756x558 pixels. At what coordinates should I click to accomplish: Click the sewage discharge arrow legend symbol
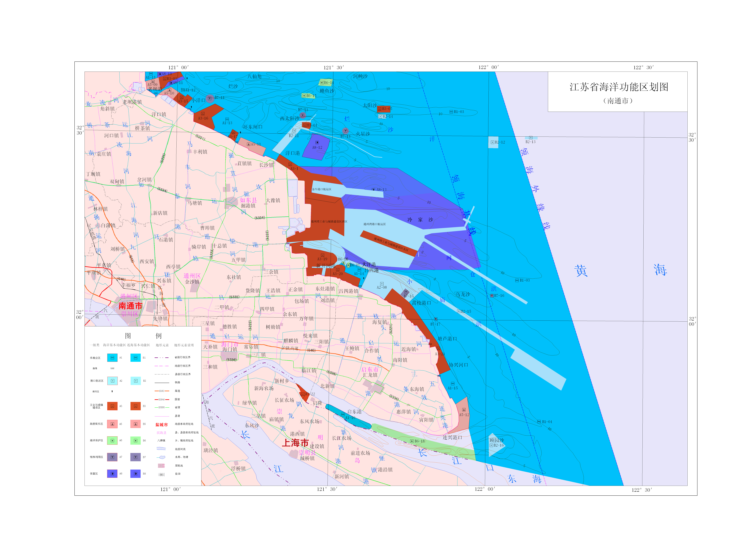[x=112, y=391]
